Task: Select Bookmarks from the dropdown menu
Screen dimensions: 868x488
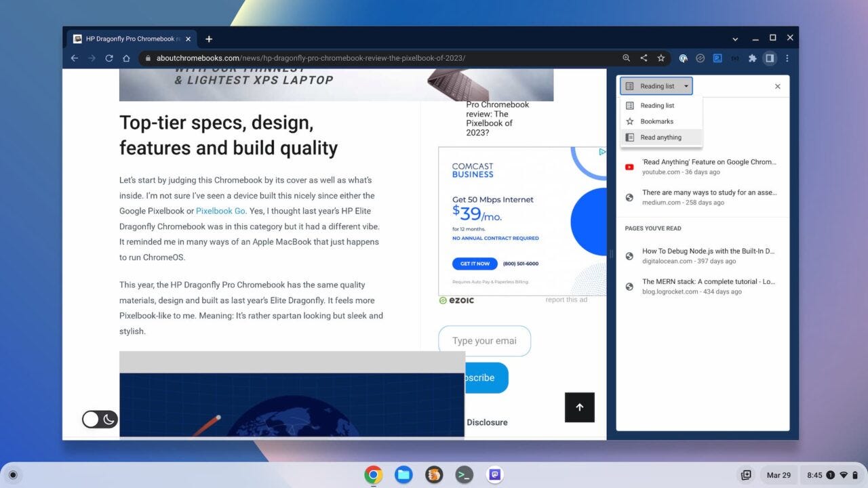Action: coord(661,121)
